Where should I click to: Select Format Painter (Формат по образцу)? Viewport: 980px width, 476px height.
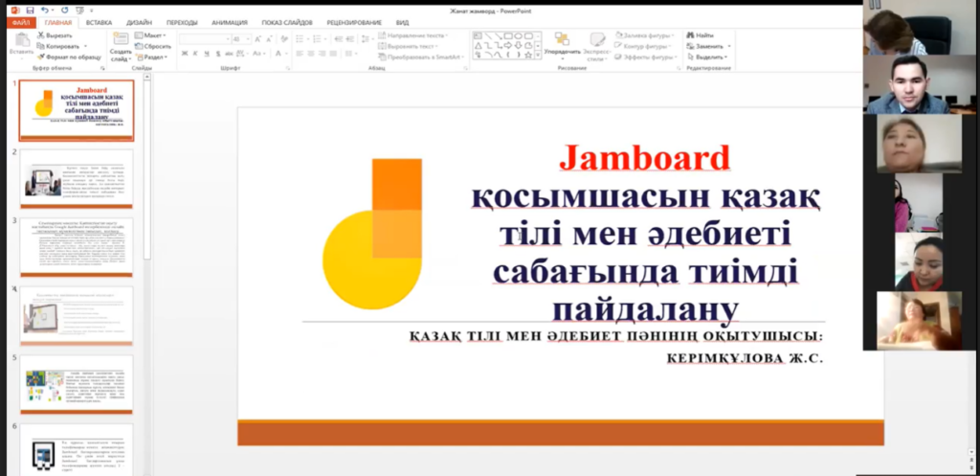tap(40, 57)
